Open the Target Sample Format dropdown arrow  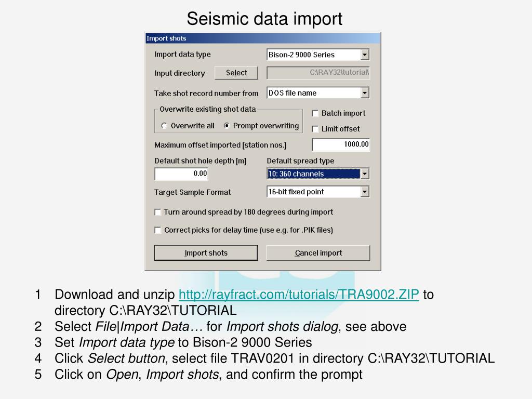click(x=365, y=192)
